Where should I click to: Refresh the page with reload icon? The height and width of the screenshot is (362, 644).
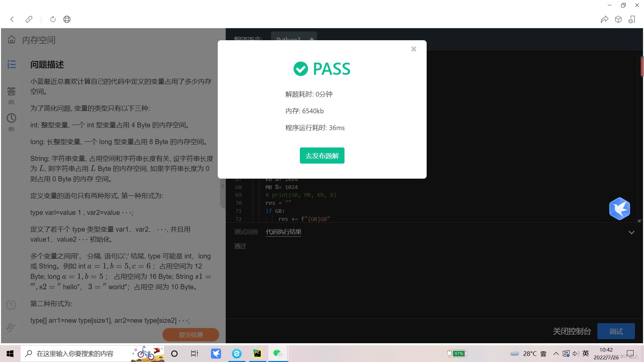(53, 19)
